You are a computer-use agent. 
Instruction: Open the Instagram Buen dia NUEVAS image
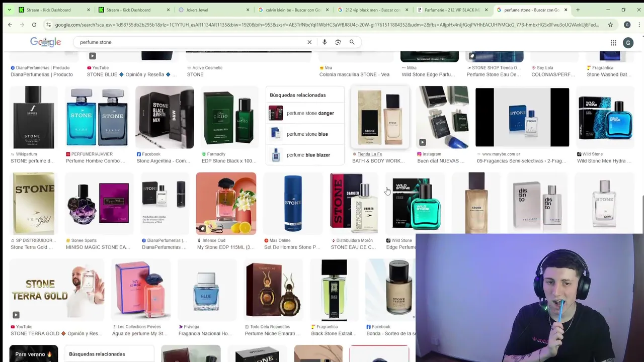443,117
